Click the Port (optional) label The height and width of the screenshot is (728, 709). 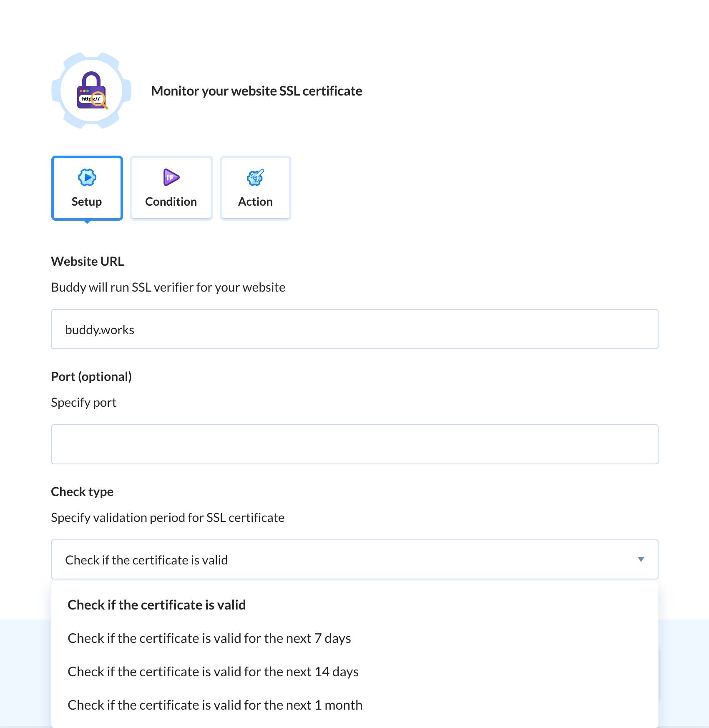coord(91,377)
